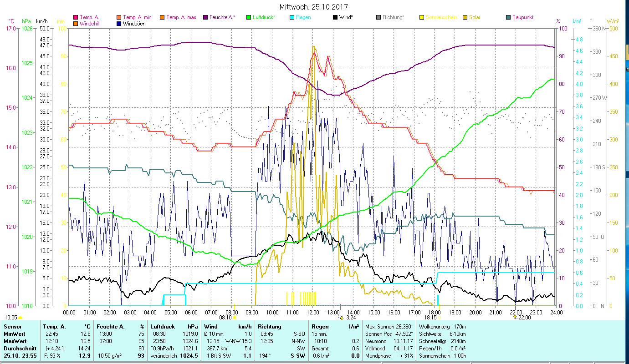Screen dimensions: 629x364
Task: Click the Regen legend label
Action: (x=303, y=17)
